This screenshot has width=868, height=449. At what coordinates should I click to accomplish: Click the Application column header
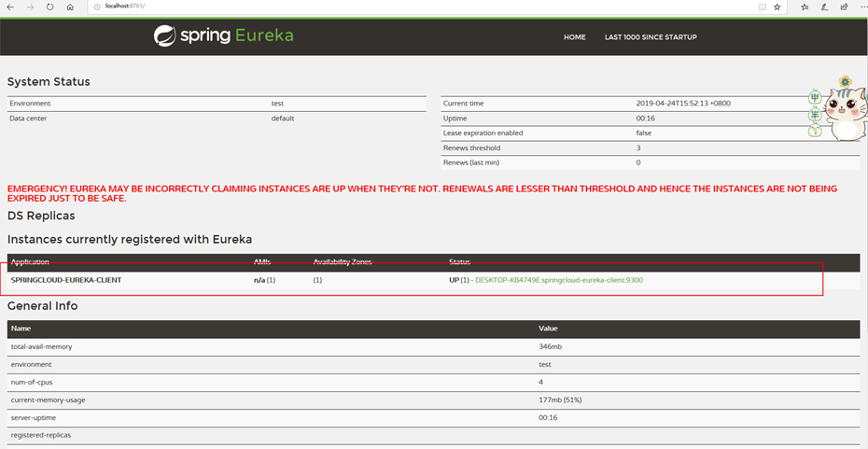30,262
